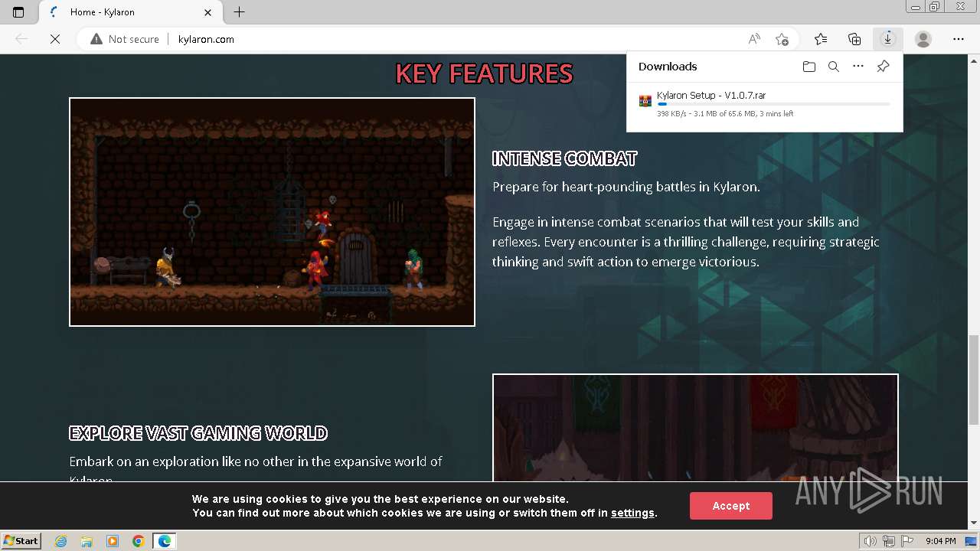The image size is (980, 551).
Task: Toggle the Downloads toolbar button
Action: click(x=888, y=39)
